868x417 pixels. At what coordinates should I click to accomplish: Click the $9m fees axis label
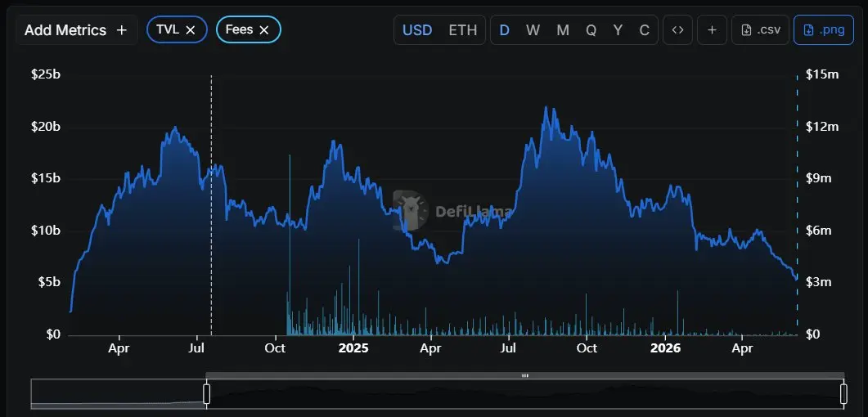coord(818,178)
